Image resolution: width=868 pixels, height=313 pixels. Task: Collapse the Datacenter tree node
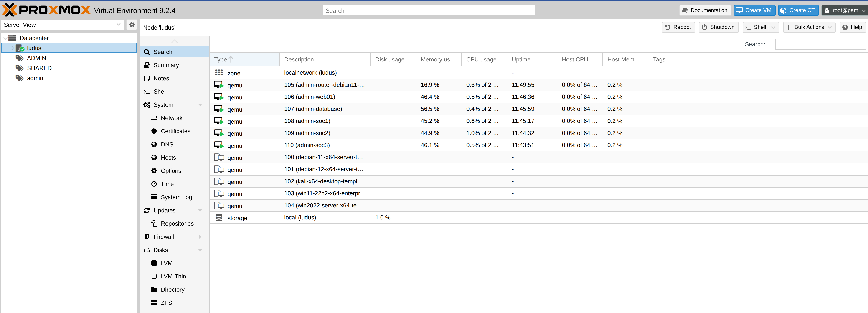pyautogui.click(x=5, y=38)
